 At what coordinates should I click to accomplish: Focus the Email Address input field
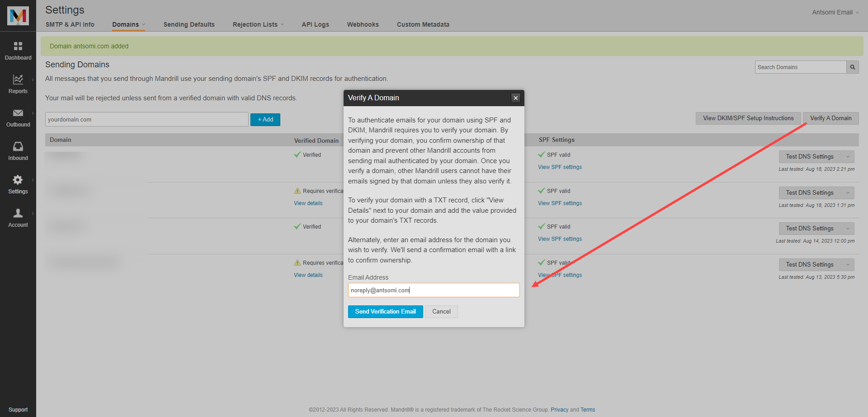pyautogui.click(x=434, y=290)
